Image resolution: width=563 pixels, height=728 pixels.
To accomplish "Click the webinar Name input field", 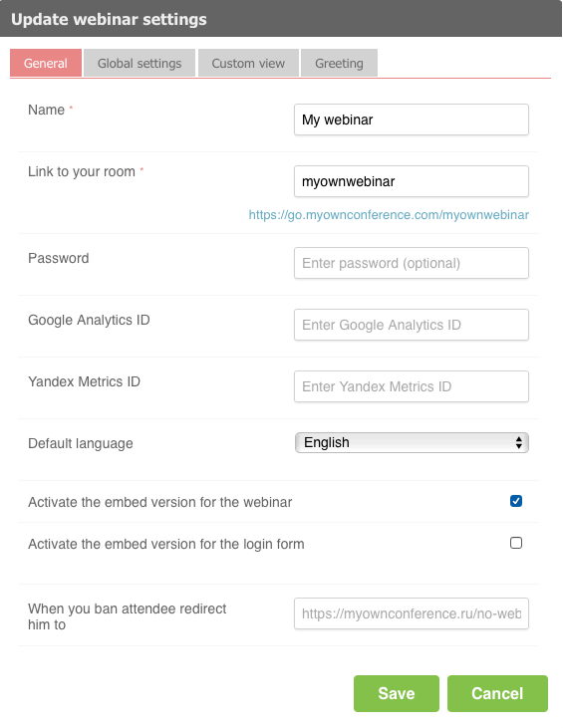I will pos(412,120).
